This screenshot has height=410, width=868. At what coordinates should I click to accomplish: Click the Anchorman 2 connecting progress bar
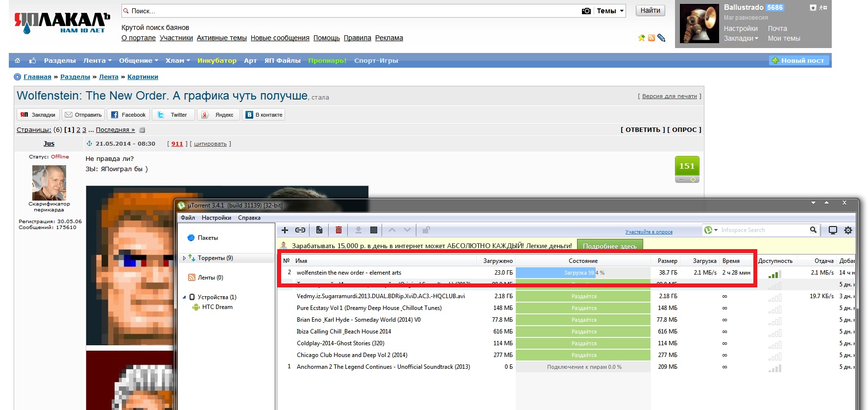583,367
